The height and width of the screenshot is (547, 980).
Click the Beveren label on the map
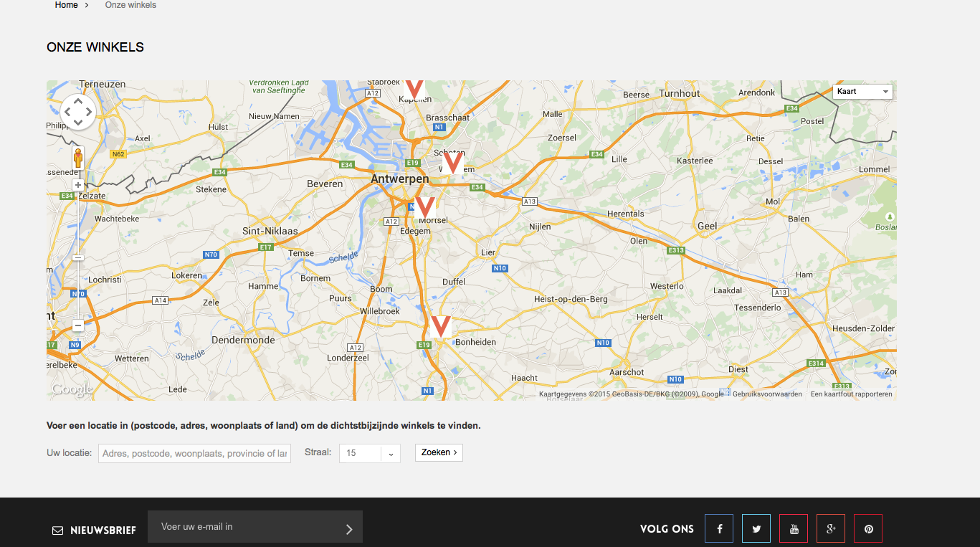[x=325, y=184]
